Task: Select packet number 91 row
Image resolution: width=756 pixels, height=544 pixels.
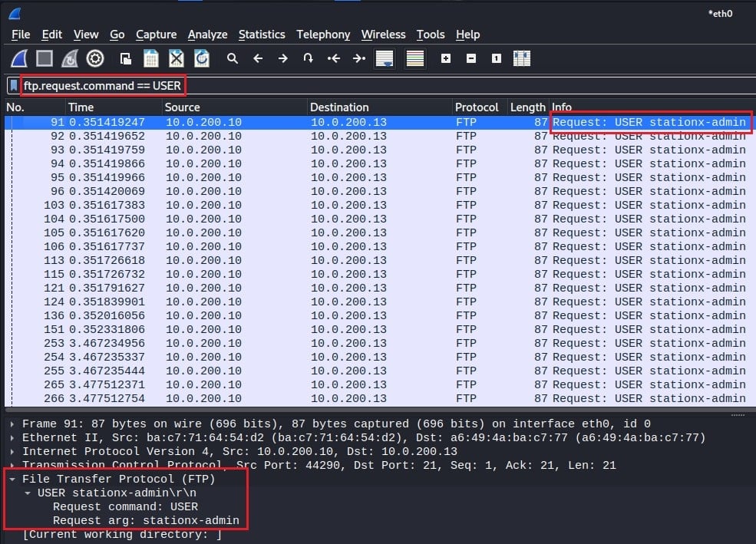Action: [x=380, y=123]
